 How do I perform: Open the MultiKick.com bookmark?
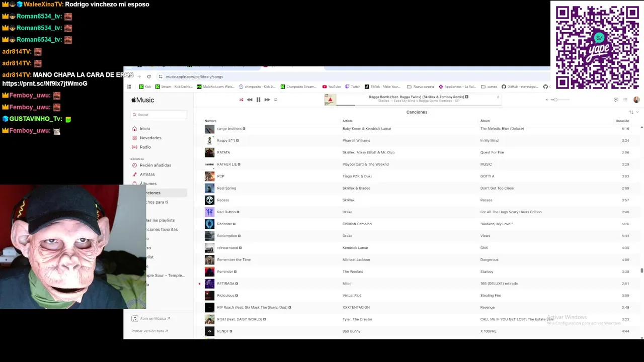216,86
